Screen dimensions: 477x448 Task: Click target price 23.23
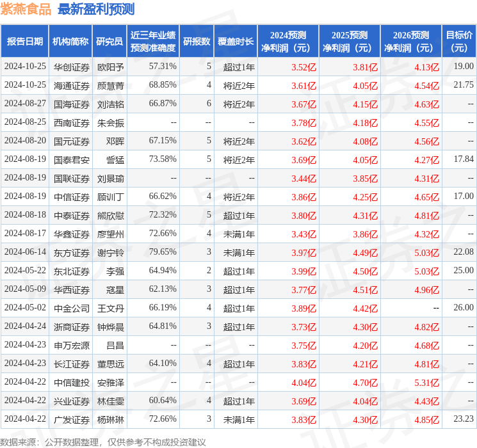pos(464,419)
